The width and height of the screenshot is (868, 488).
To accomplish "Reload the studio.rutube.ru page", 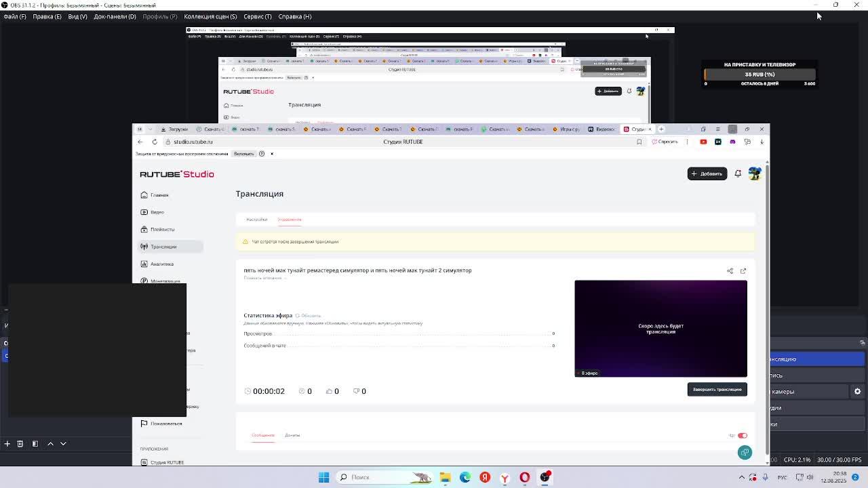I will tap(155, 142).
